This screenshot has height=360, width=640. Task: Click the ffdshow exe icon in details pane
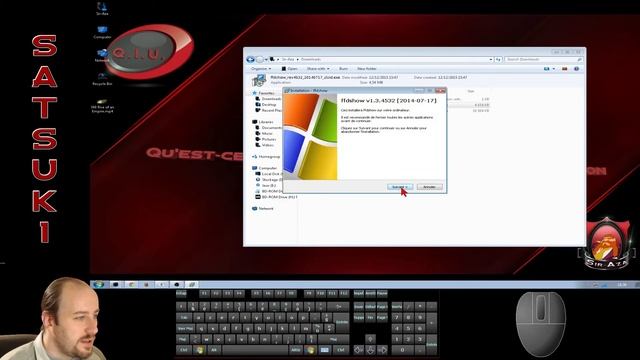[x=259, y=80]
